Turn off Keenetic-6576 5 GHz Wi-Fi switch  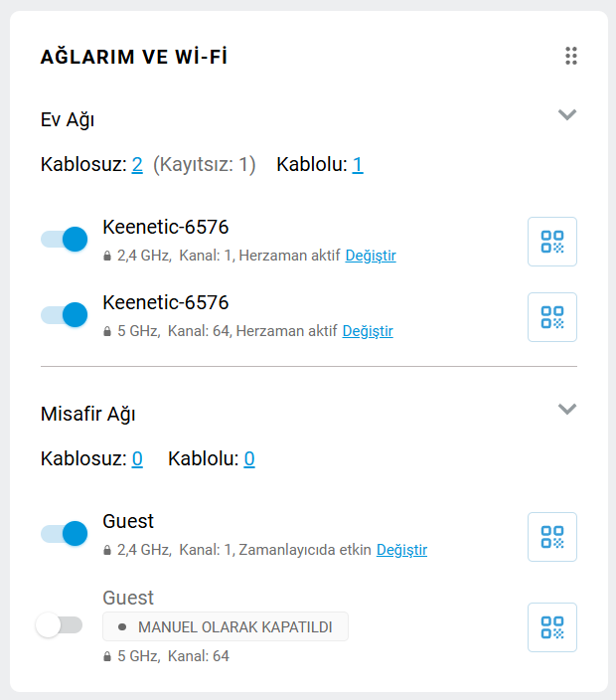coord(65,314)
